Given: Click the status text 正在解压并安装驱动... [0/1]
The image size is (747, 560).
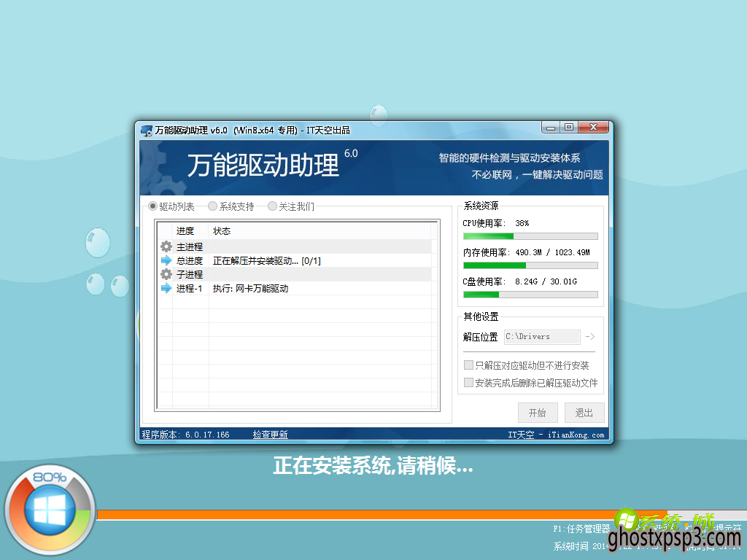Looking at the screenshot, I should coord(267,260).
